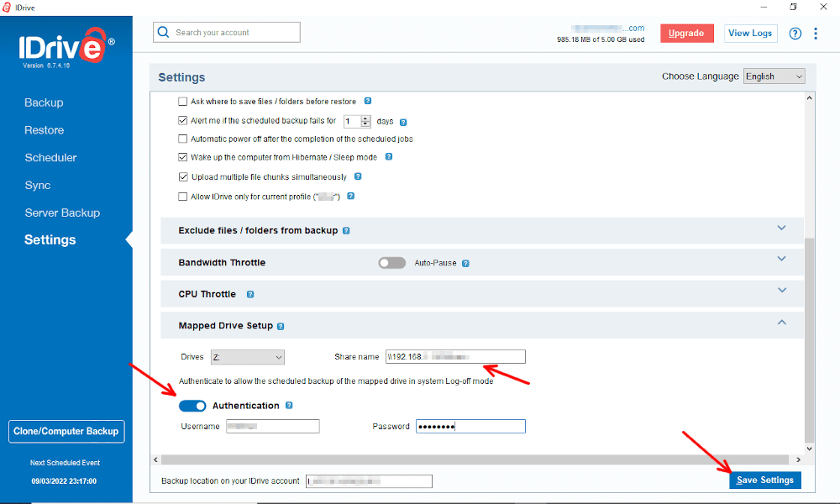Adjust the days spinner arrows
Image resolution: width=840 pixels, height=504 pixels.
pyautogui.click(x=365, y=121)
